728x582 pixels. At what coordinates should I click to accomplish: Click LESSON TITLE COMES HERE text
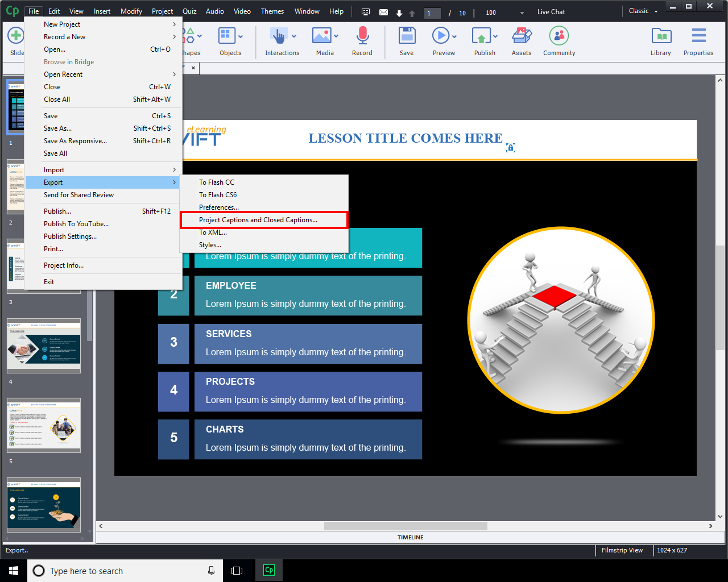tap(406, 138)
